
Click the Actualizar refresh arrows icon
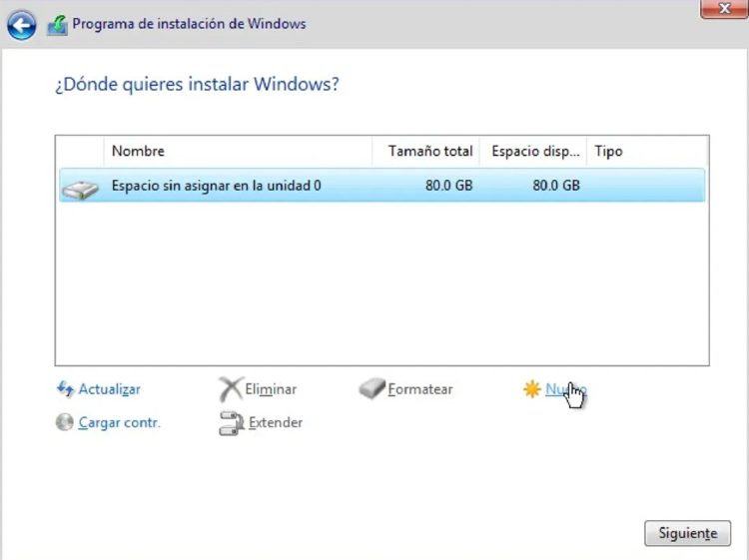(x=66, y=389)
